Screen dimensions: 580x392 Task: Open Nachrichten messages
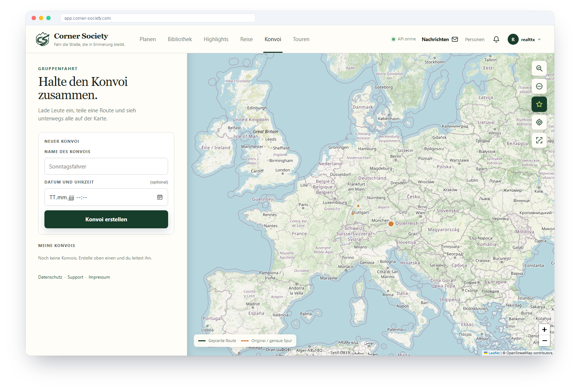[439, 39]
